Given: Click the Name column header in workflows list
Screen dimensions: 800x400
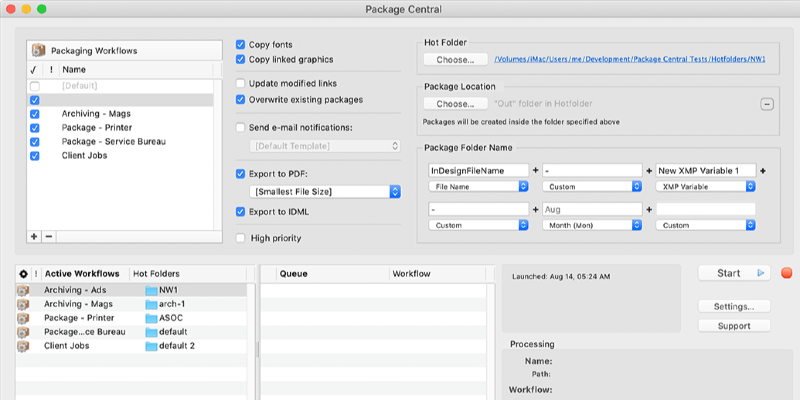Looking at the screenshot, I should pyautogui.click(x=136, y=69).
